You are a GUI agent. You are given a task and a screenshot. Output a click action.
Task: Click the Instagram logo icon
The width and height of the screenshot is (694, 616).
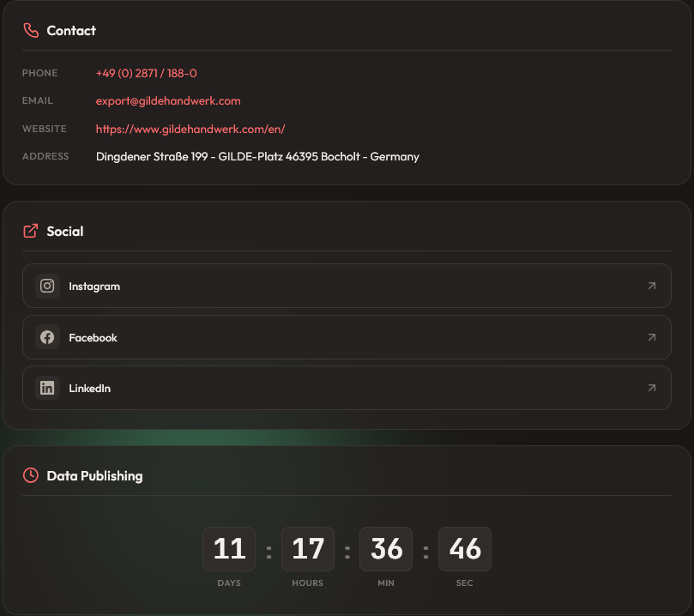pyautogui.click(x=47, y=286)
